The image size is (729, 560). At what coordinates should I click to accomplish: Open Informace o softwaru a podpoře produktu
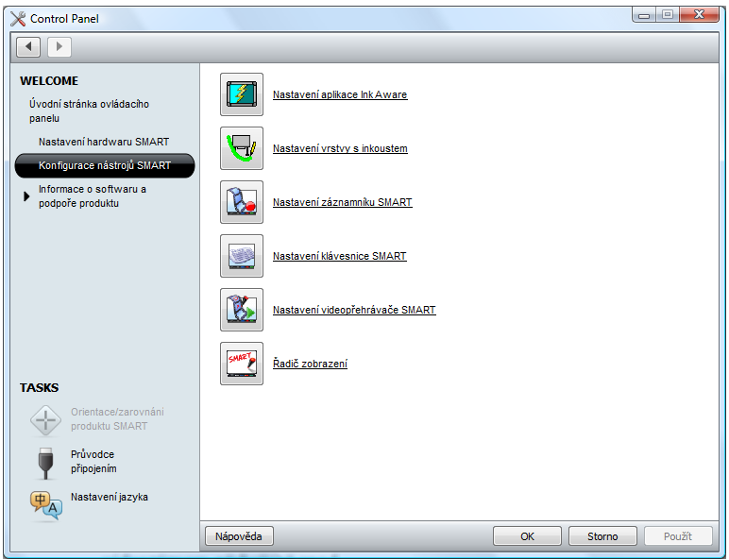pyautogui.click(x=93, y=196)
